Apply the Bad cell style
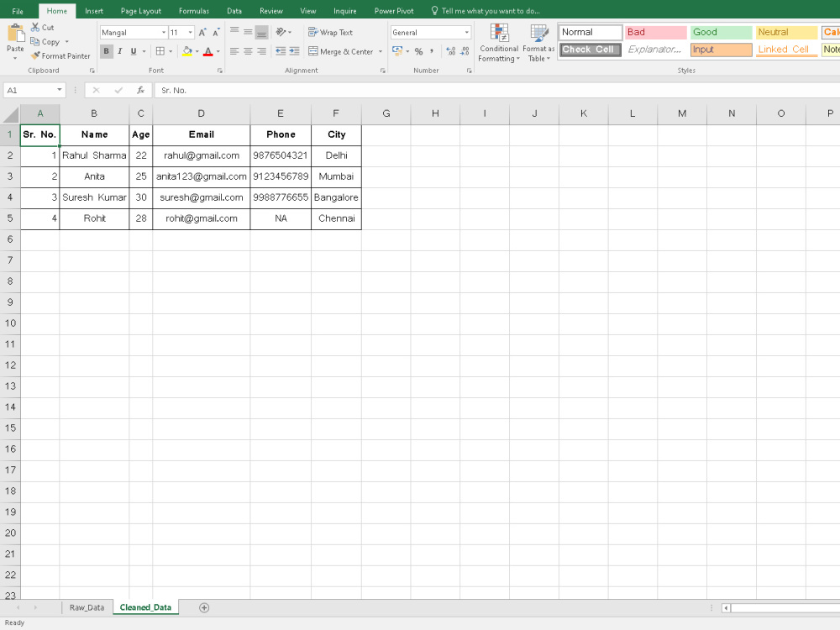Image resolution: width=840 pixels, height=630 pixels. tap(656, 32)
